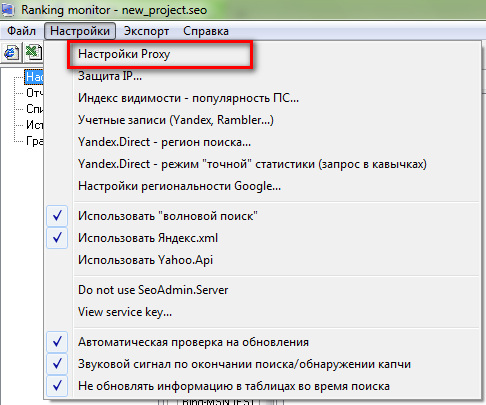The width and height of the screenshot is (486, 405).
Task: Close the open Настройки menu
Action: coord(80,31)
